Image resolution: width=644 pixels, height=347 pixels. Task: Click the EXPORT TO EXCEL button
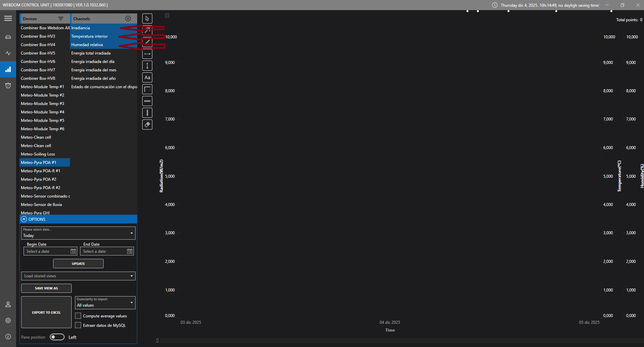coord(46,312)
